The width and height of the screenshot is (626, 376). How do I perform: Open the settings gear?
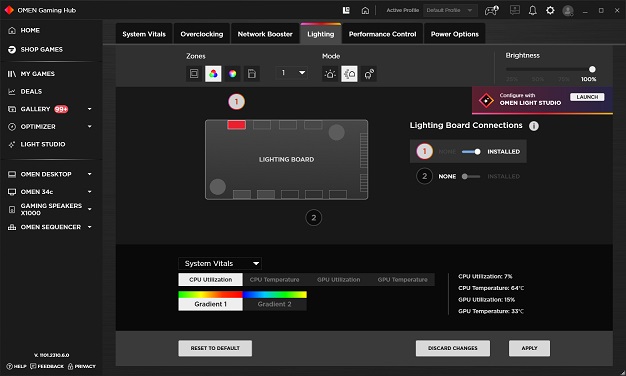coord(550,10)
